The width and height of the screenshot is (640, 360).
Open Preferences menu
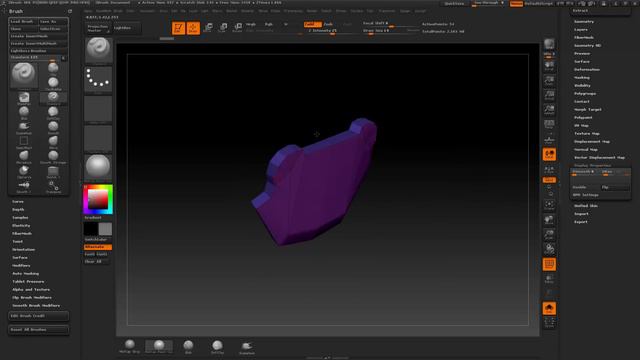pos(293,11)
